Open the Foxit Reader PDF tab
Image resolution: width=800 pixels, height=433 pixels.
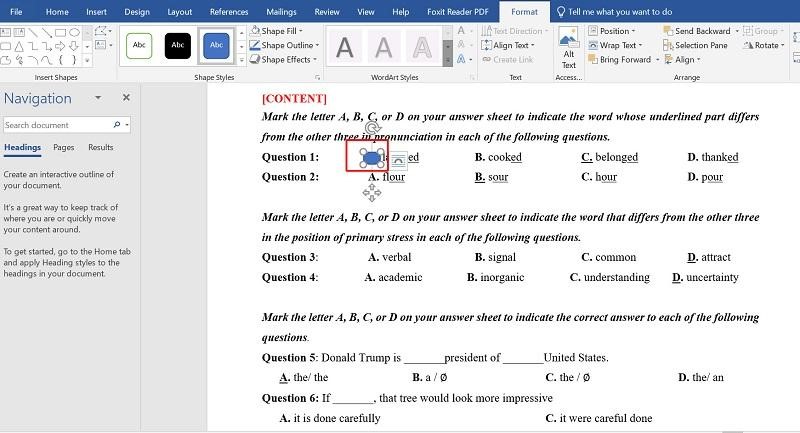458,11
